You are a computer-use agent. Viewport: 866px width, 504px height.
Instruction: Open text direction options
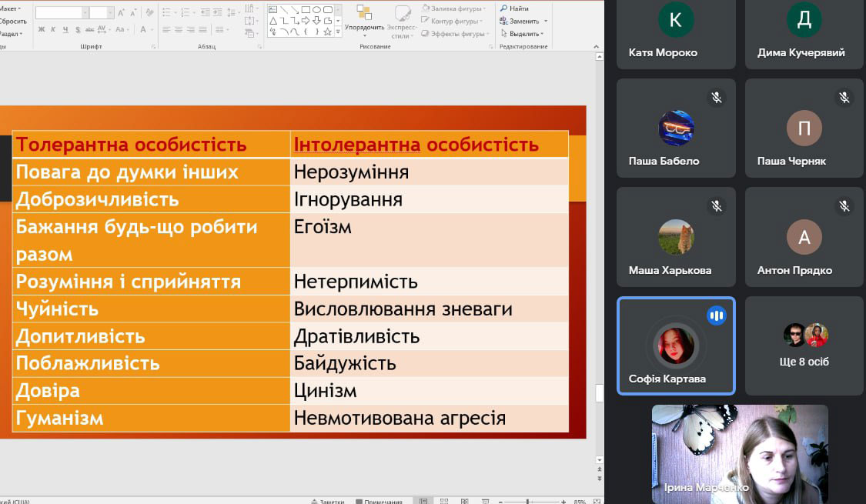pyautogui.click(x=250, y=8)
